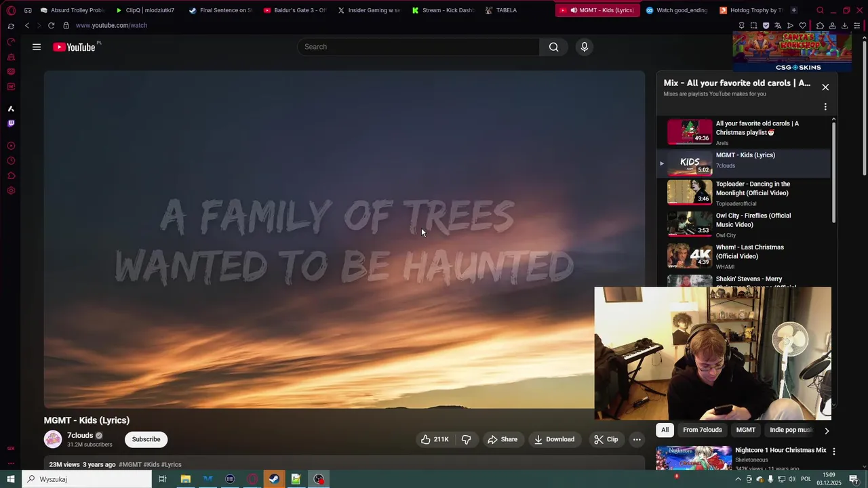
Task: Play All your favorite old carols playlist item
Action: (744, 132)
